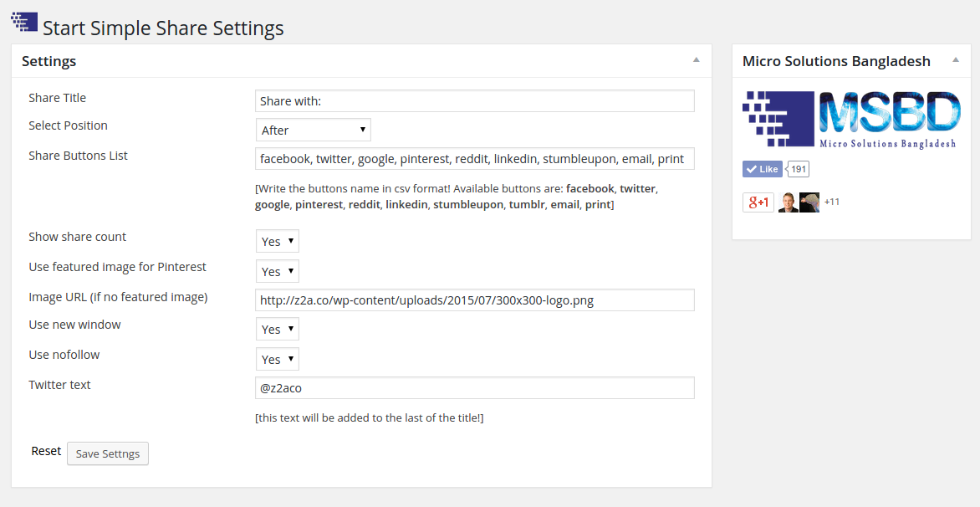Click the first Google+ follower avatar

tap(789, 202)
